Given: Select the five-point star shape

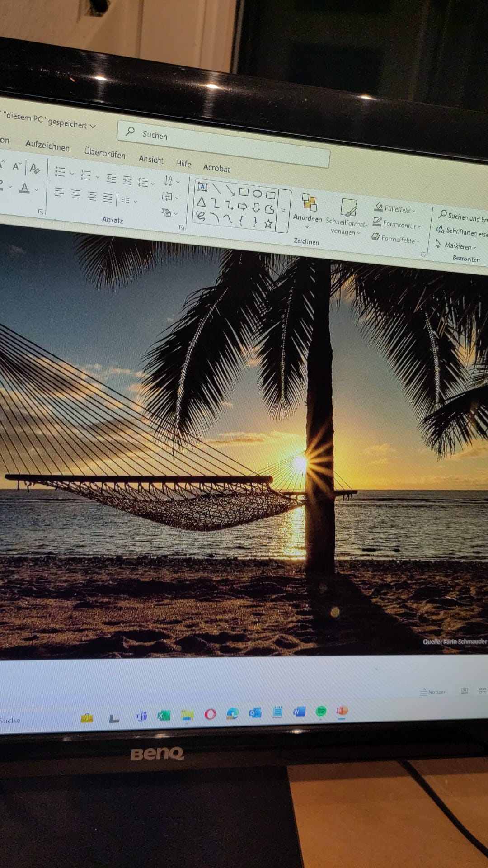Looking at the screenshot, I should coord(268,224).
